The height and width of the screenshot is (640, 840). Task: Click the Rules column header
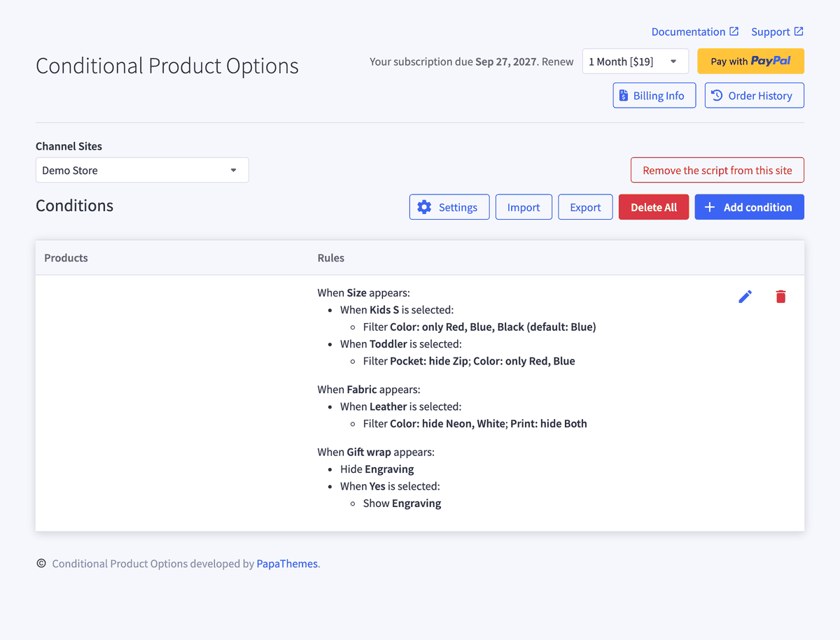(331, 257)
